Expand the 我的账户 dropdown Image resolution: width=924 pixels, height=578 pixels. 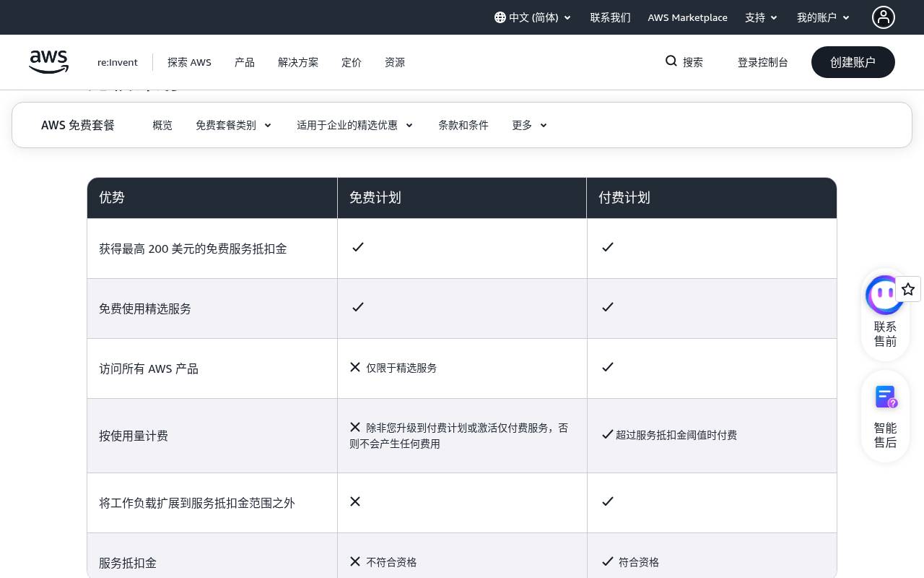pos(824,17)
